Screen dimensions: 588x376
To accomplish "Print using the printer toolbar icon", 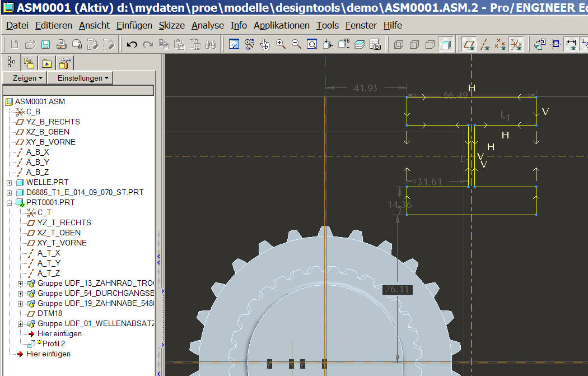I will [62, 45].
